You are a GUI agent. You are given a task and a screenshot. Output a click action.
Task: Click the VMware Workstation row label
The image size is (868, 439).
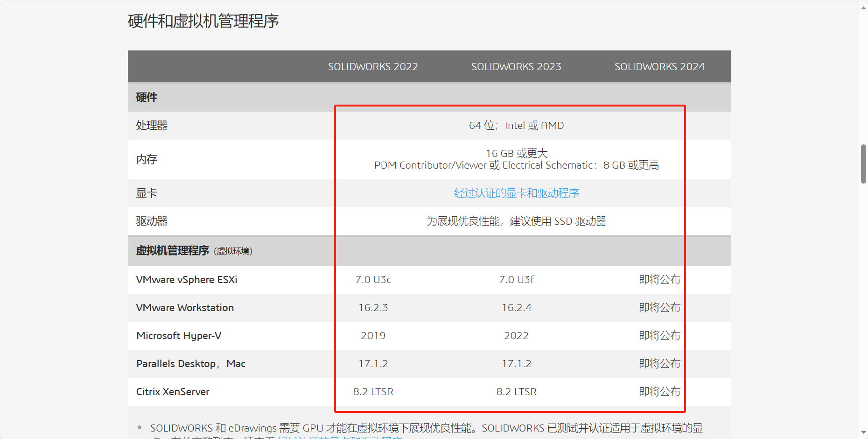point(185,308)
